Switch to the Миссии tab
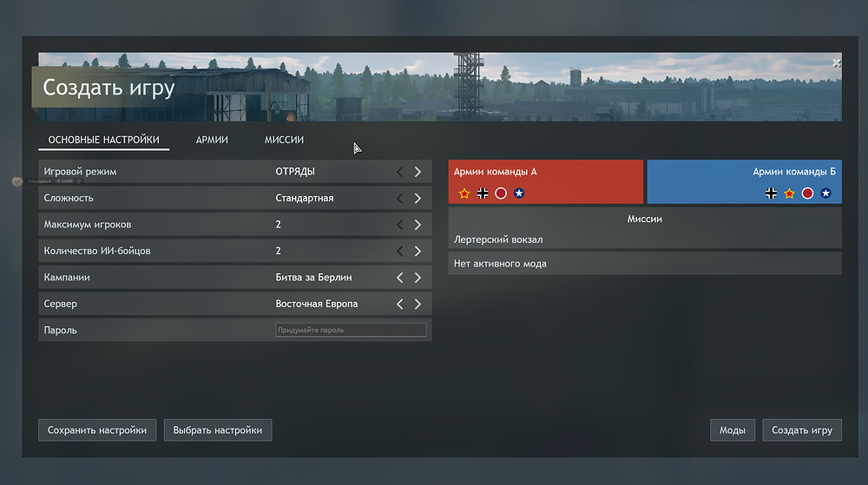The image size is (868, 485). (284, 140)
